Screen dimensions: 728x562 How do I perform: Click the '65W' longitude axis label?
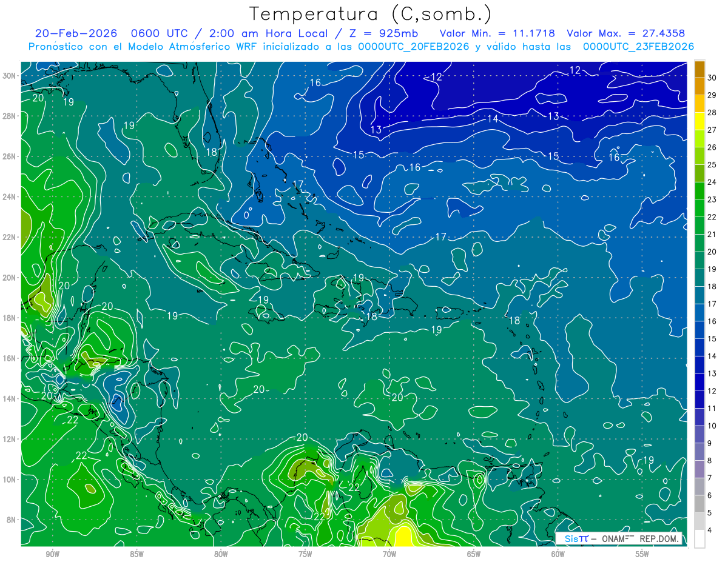[x=474, y=554]
